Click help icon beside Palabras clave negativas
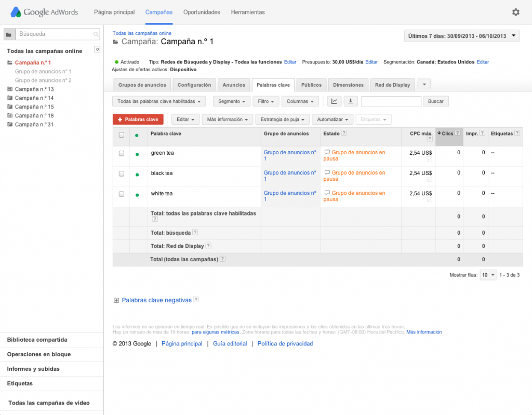This screenshot has height=415, width=532. pos(196,300)
